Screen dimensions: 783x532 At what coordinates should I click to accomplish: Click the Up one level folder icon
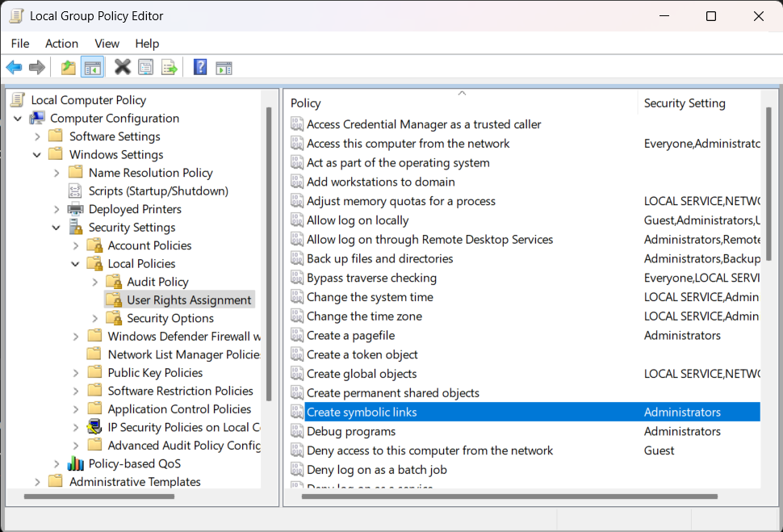69,68
